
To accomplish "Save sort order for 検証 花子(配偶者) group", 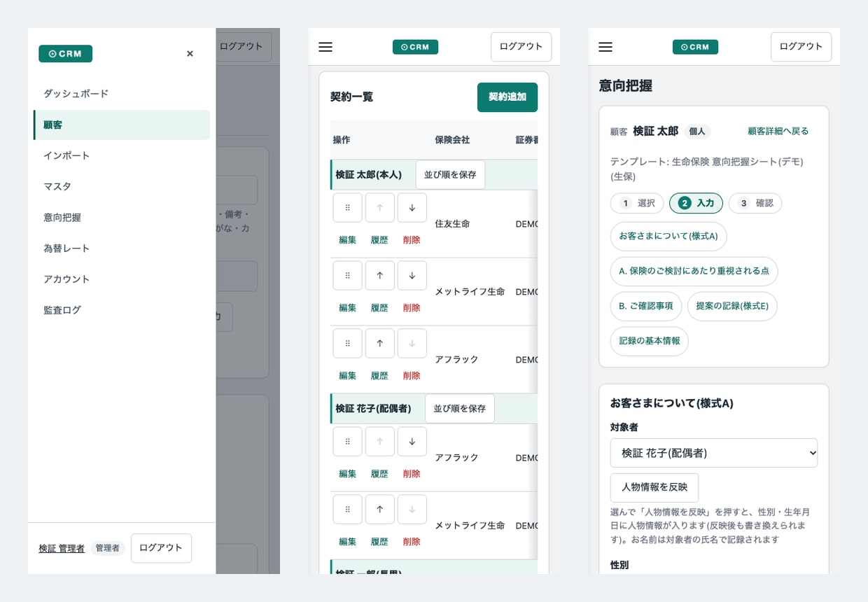I will (x=460, y=409).
